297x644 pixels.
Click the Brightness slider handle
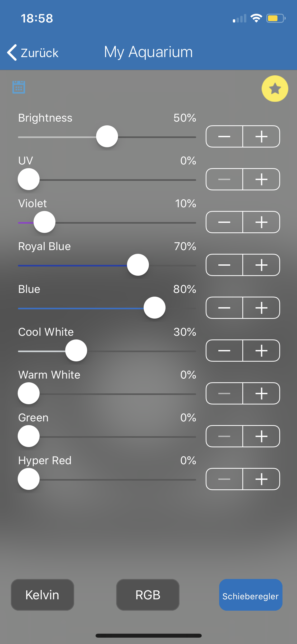pos(107,136)
